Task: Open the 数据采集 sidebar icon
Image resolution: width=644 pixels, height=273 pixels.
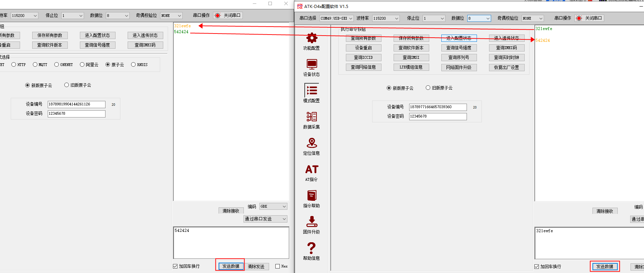Action: [312, 117]
